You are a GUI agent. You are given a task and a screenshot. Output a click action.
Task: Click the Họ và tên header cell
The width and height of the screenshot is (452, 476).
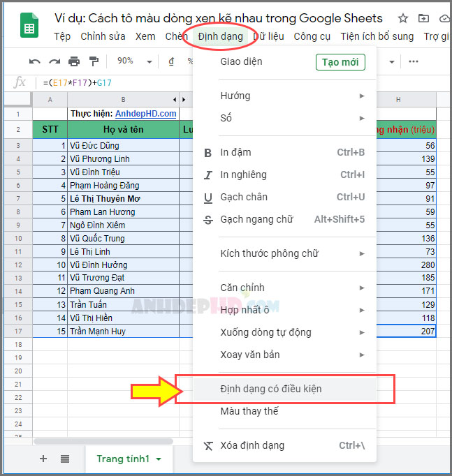pos(123,130)
